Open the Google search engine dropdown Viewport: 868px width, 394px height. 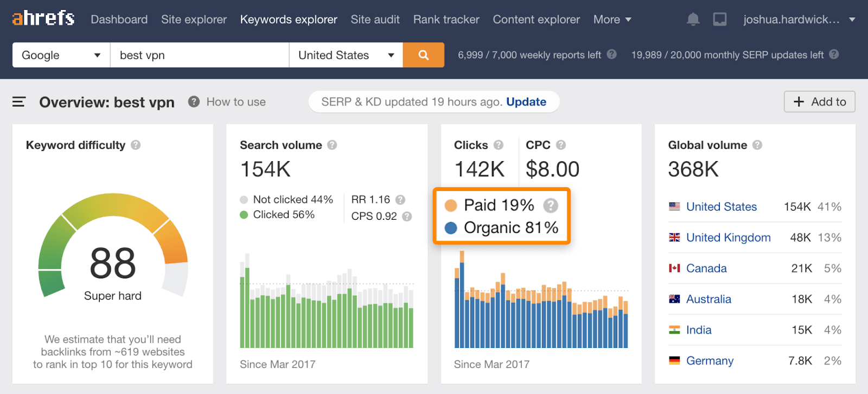61,55
